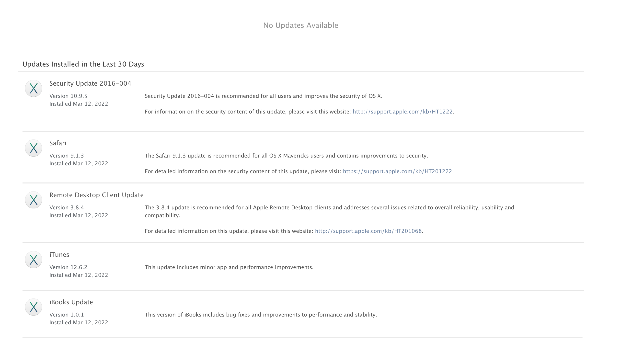Click Version 3.8.4 under Remote Desktop

(x=67, y=208)
